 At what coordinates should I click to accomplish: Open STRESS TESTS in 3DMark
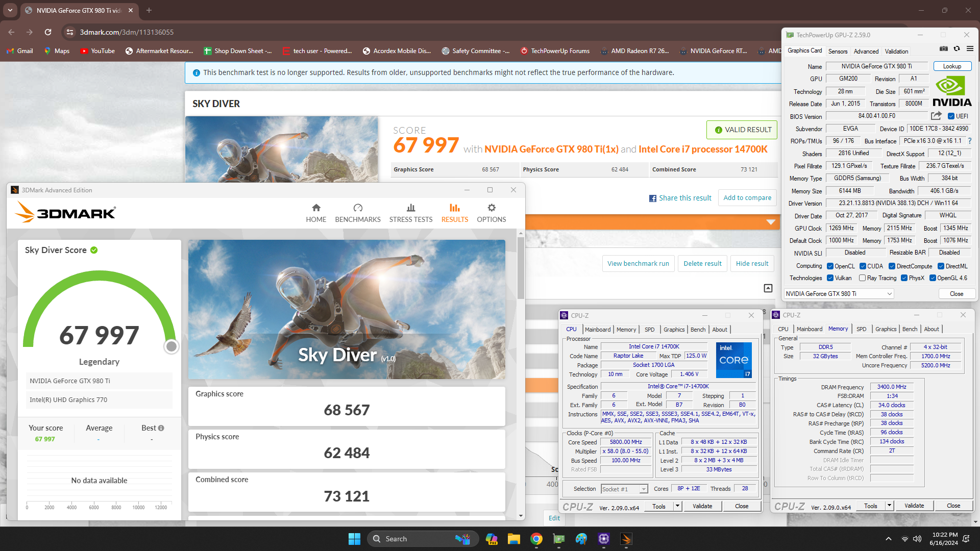(411, 213)
